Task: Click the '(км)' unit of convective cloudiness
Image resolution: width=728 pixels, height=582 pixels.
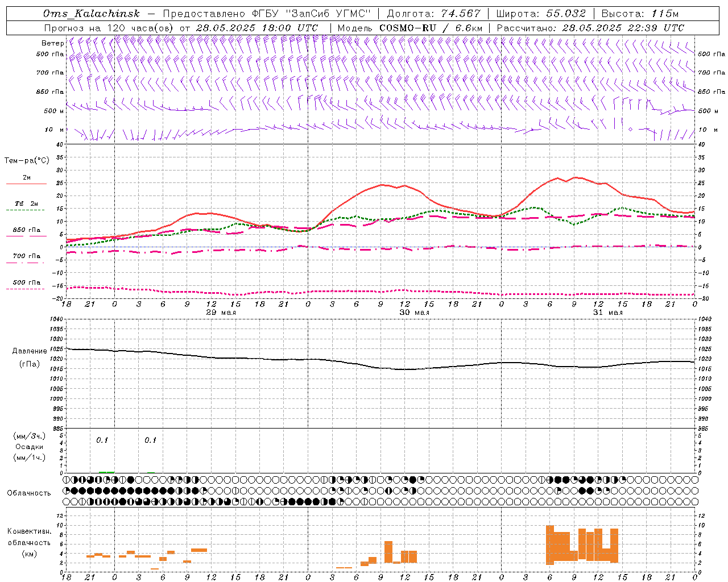Action: coord(29,554)
